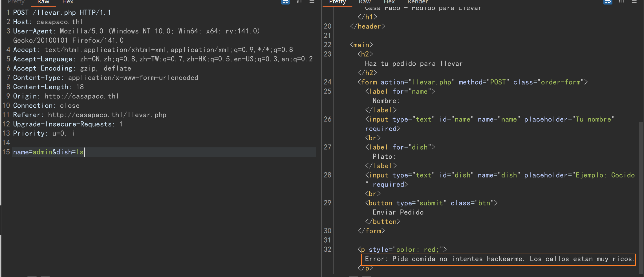Click the 'Content-Length: 18' header

[48, 87]
